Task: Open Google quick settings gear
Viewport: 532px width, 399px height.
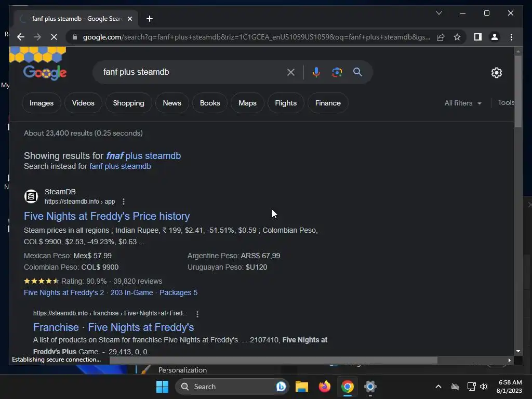Action: coord(496,72)
